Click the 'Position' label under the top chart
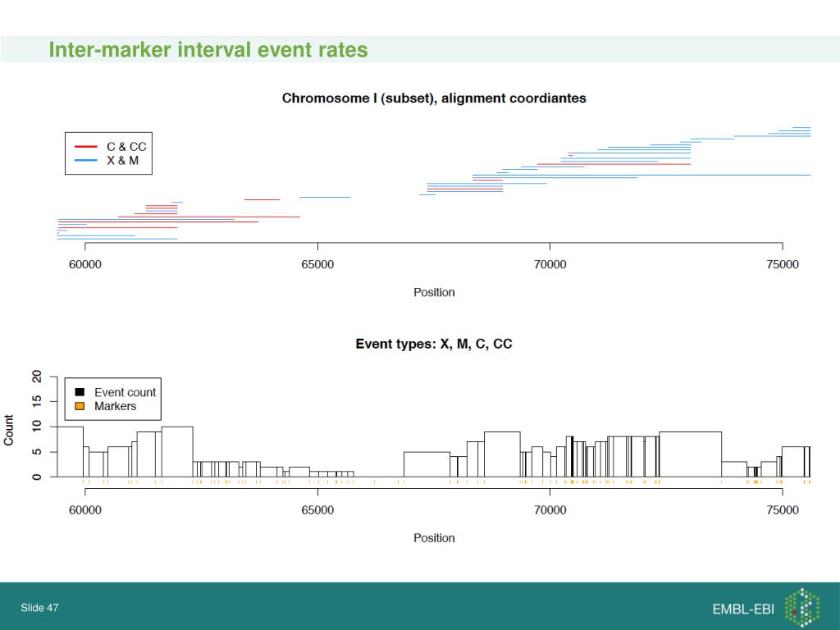This screenshot has width=840, height=630. tap(434, 293)
